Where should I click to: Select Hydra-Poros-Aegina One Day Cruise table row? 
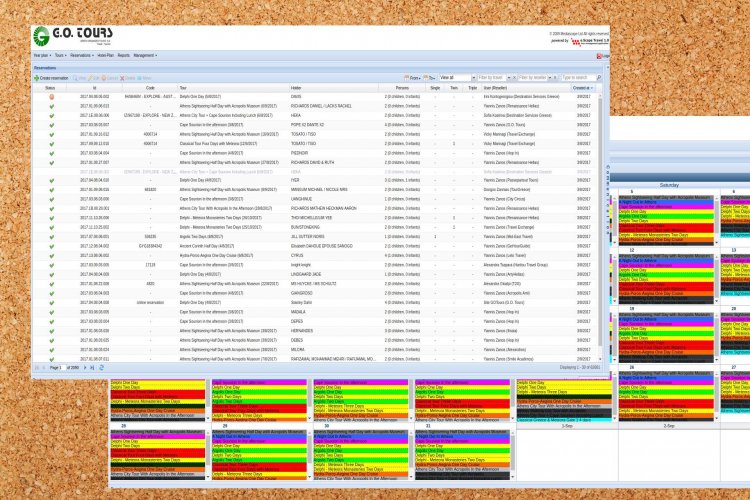tap(315, 256)
